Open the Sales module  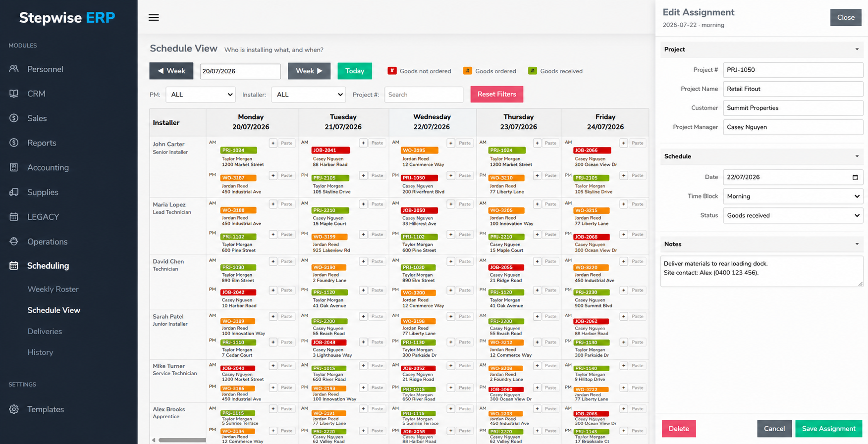[x=37, y=118]
